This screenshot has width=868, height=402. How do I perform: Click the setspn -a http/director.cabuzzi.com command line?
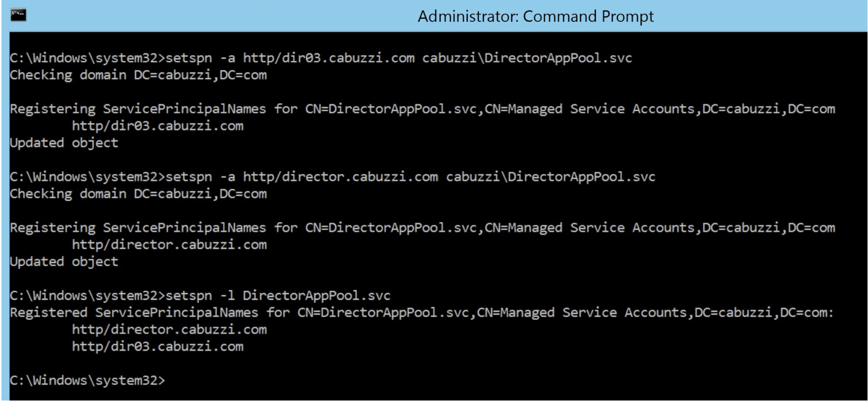coord(332,177)
